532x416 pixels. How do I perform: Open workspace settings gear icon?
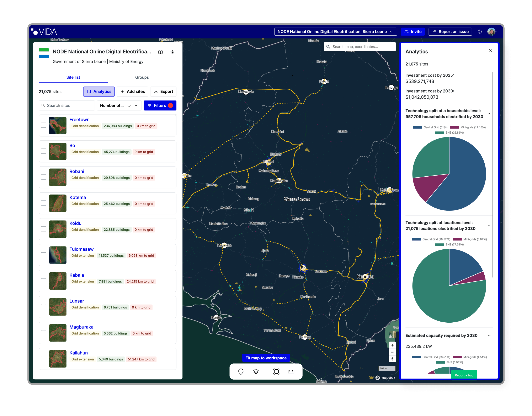(x=172, y=52)
